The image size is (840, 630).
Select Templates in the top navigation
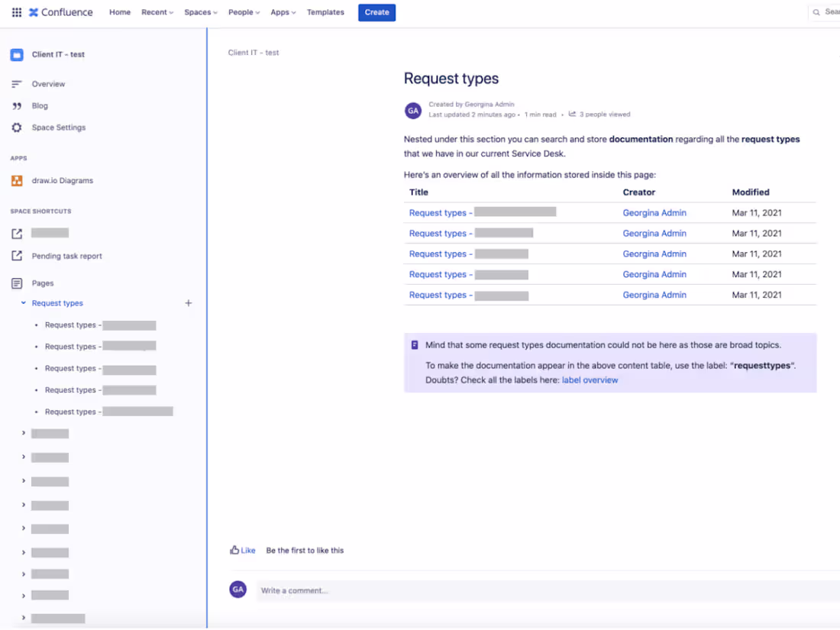point(325,12)
